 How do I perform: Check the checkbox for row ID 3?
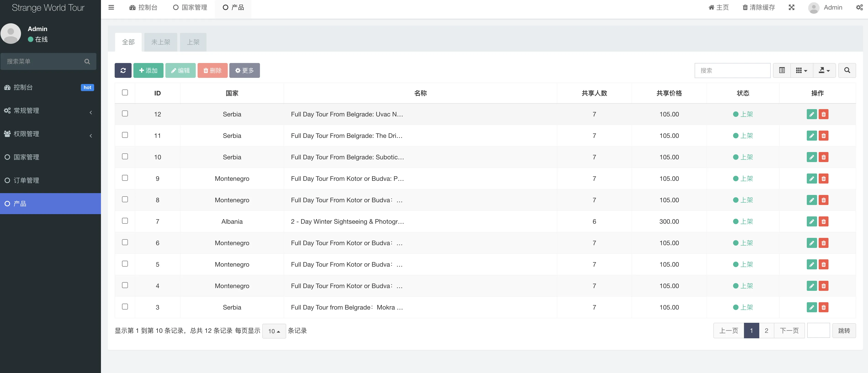(125, 307)
